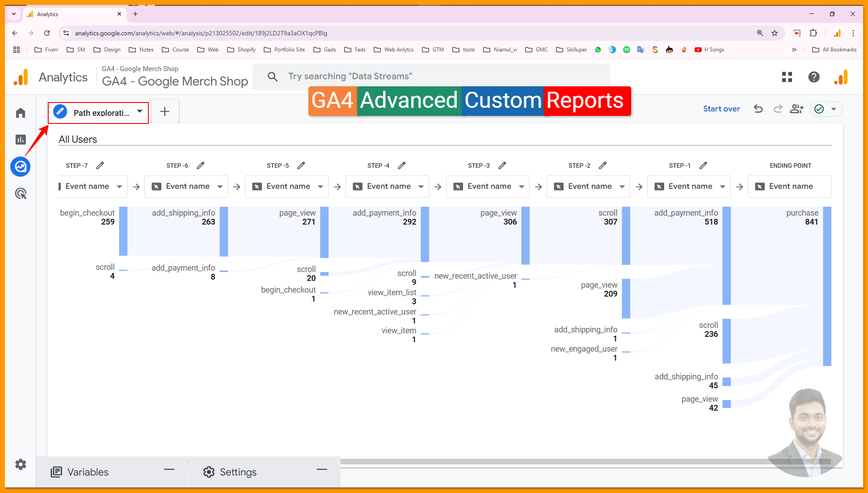Open the help question mark icon
Viewport: 868px width, 493px height.
click(814, 77)
